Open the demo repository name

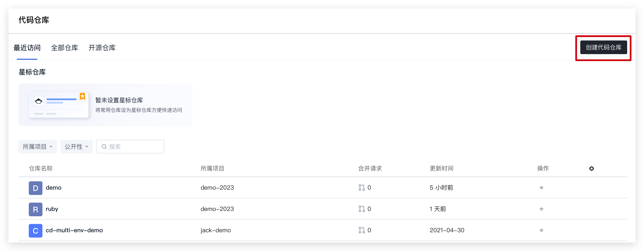click(53, 188)
